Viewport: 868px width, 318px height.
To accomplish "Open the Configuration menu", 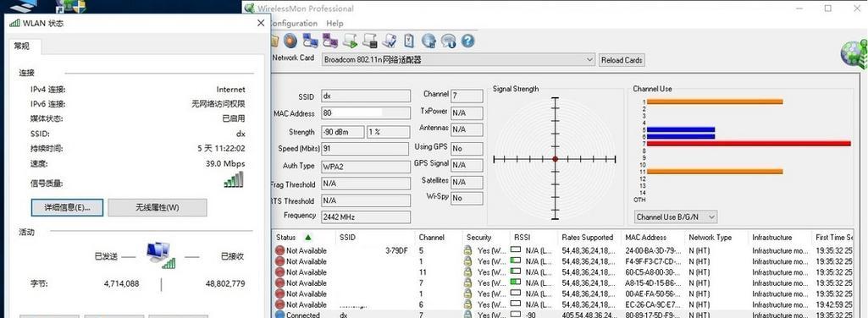I will [x=292, y=23].
